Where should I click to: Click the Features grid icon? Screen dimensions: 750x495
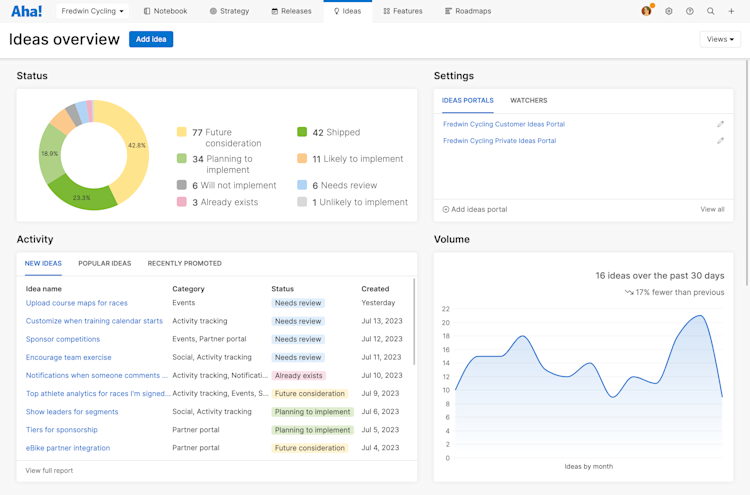386,11
